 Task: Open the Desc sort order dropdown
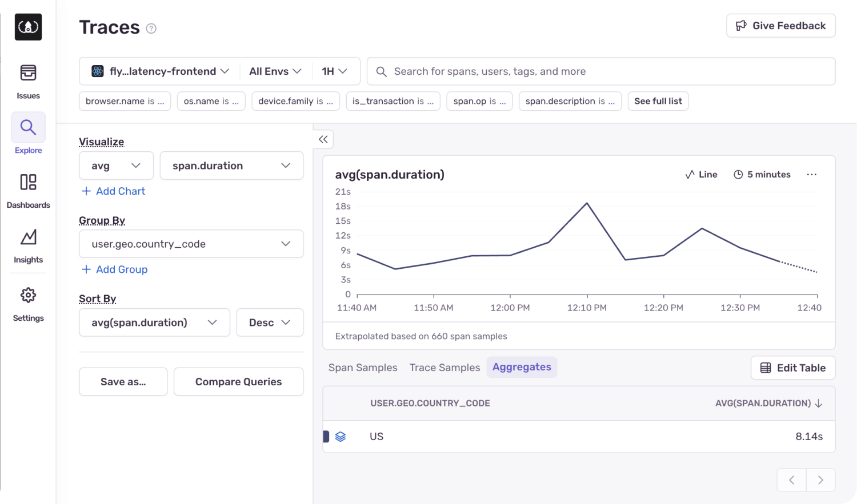click(x=270, y=322)
